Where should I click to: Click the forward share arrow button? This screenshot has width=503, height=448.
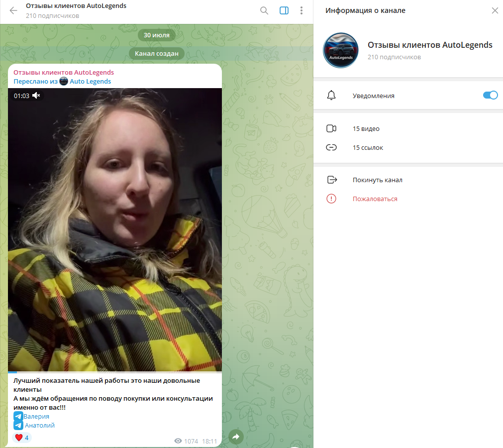pyautogui.click(x=236, y=437)
